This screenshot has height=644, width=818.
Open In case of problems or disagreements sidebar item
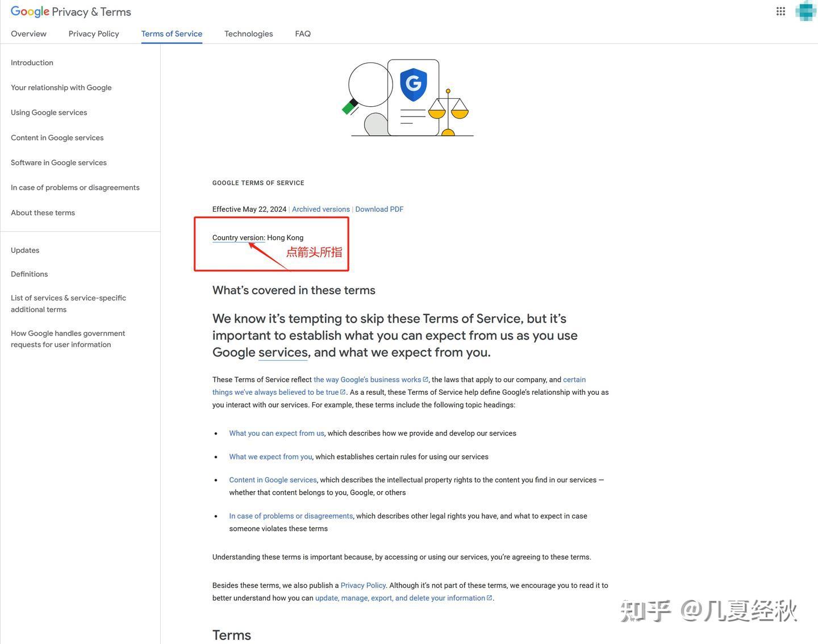click(x=75, y=187)
